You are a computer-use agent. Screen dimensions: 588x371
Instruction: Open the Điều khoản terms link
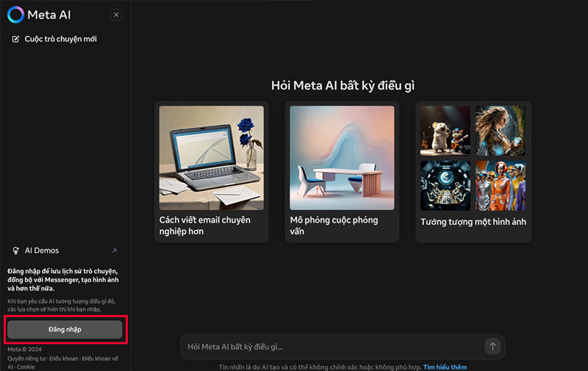tap(63, 359)
